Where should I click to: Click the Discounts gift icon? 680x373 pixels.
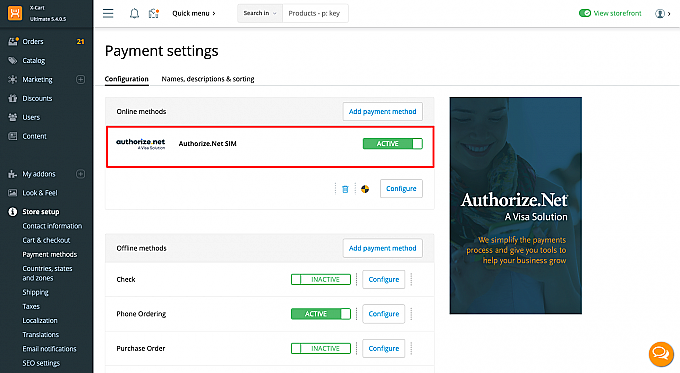(x=13, y=98)
